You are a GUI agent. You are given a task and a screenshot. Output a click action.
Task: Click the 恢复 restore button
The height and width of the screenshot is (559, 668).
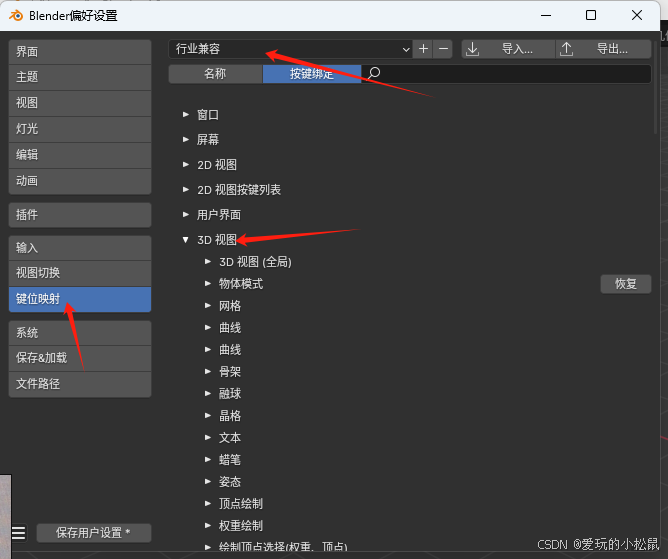[626, 284]
